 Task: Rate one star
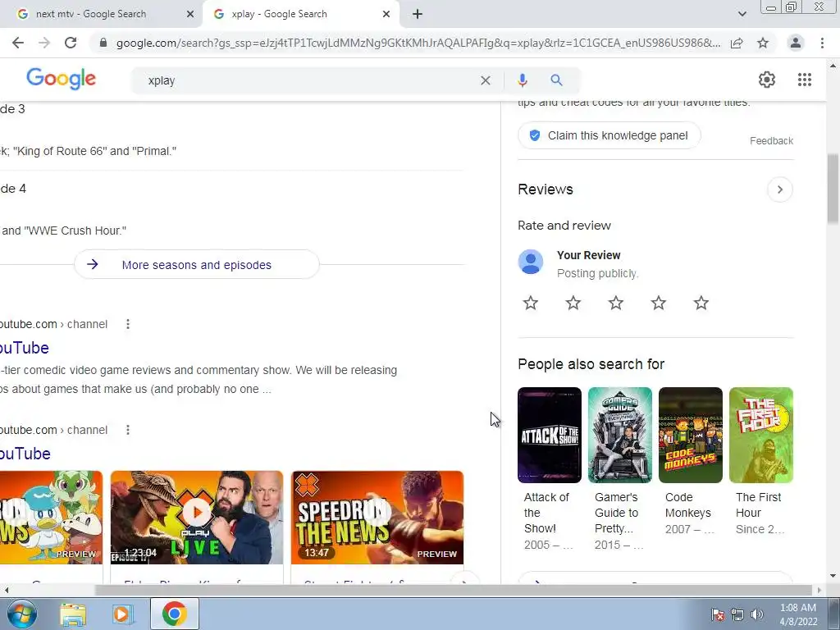pyautogui.click(x=531, y=304)
